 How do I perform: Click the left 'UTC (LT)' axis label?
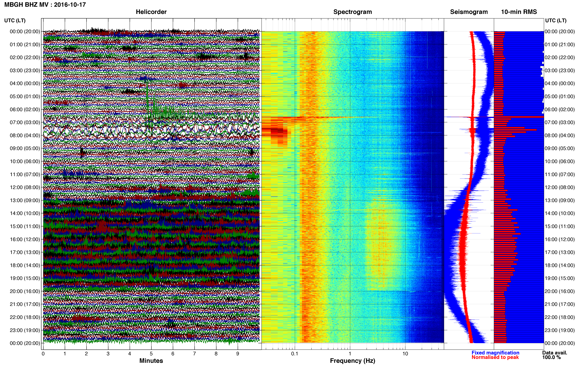[15, 20]
